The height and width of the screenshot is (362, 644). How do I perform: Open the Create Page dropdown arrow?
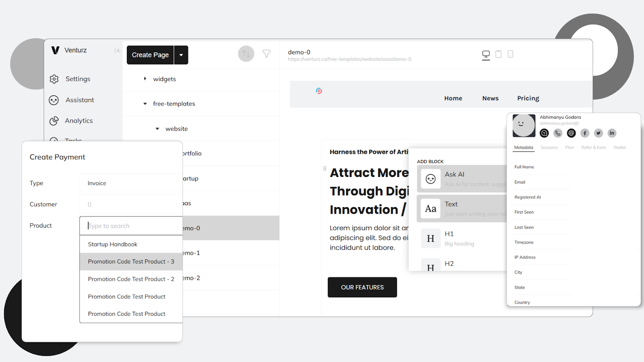[x=181, y=55]
